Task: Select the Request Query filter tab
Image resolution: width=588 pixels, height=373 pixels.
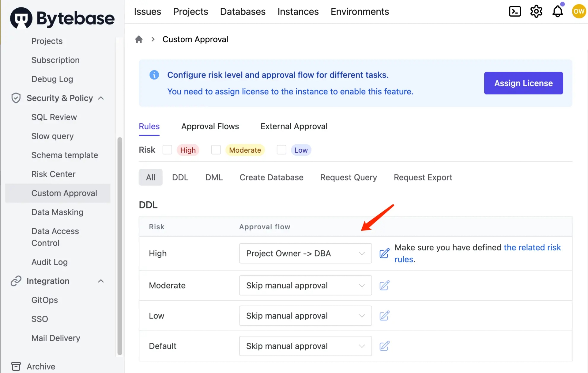Action: coord(349,177)
